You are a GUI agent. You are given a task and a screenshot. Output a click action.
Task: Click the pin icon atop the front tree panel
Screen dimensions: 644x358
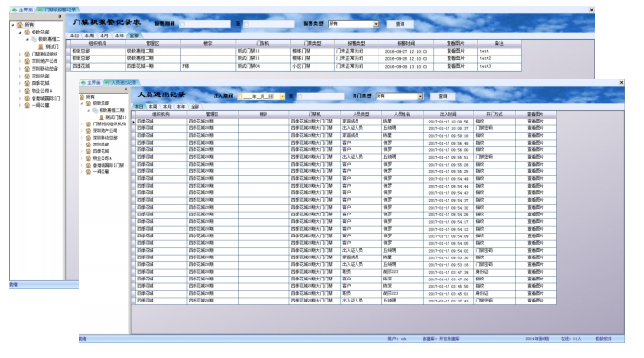click(x=126, y=89)
